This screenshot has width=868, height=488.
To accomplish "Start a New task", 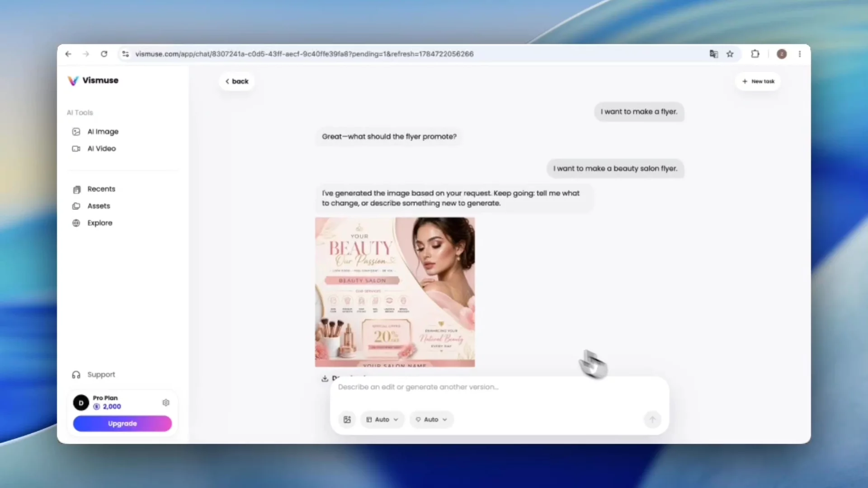I will coord(758,81).
